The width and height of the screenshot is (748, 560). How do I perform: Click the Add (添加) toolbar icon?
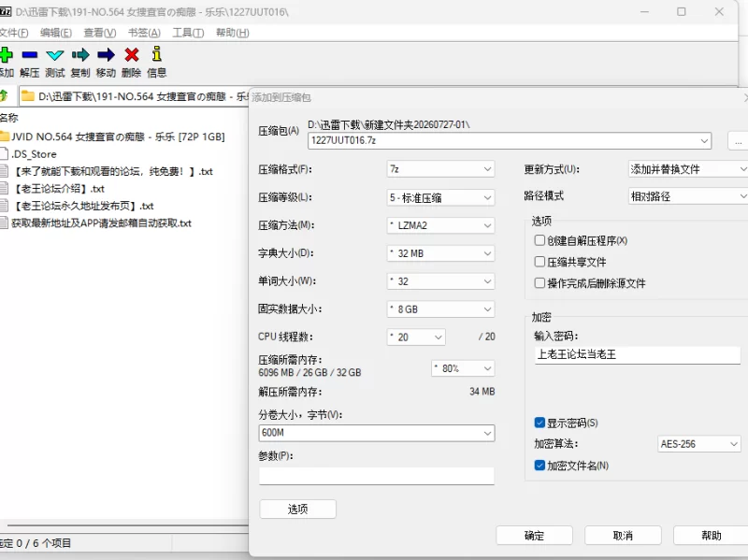[6, 55]
